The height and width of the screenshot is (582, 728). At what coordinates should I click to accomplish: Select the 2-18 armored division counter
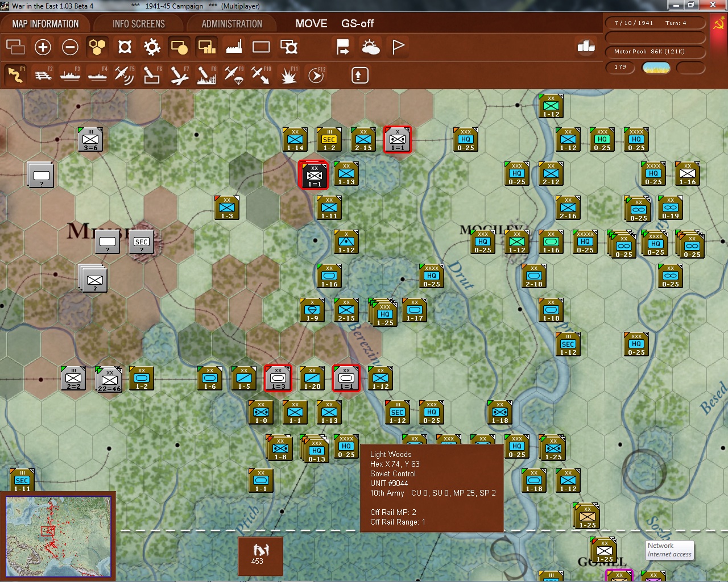click(534, 276)
